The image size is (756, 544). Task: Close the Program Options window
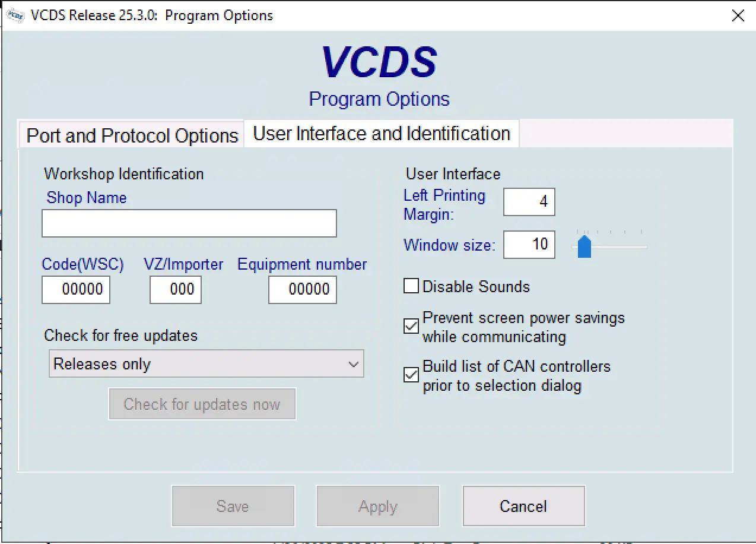[x=738, y=15]
